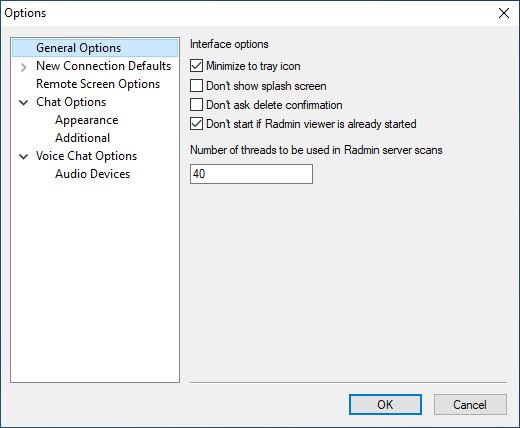The width and height of the screenshot is (520, 428).
Task: Enable Don't show splash screen
Action: (x=196, y=85)
